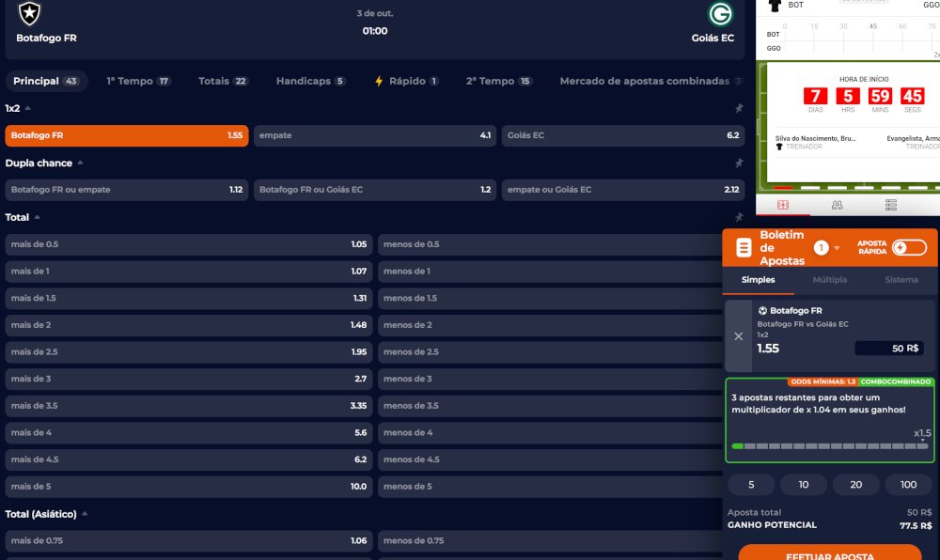Click the bet slip icon beside Boletim de Apostas
This screenshot has width=940, height=560.
point(744,248)
